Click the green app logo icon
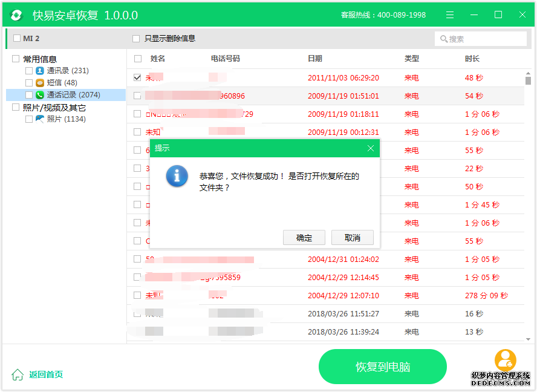537x392 pixels. click(x=17, y=15)
